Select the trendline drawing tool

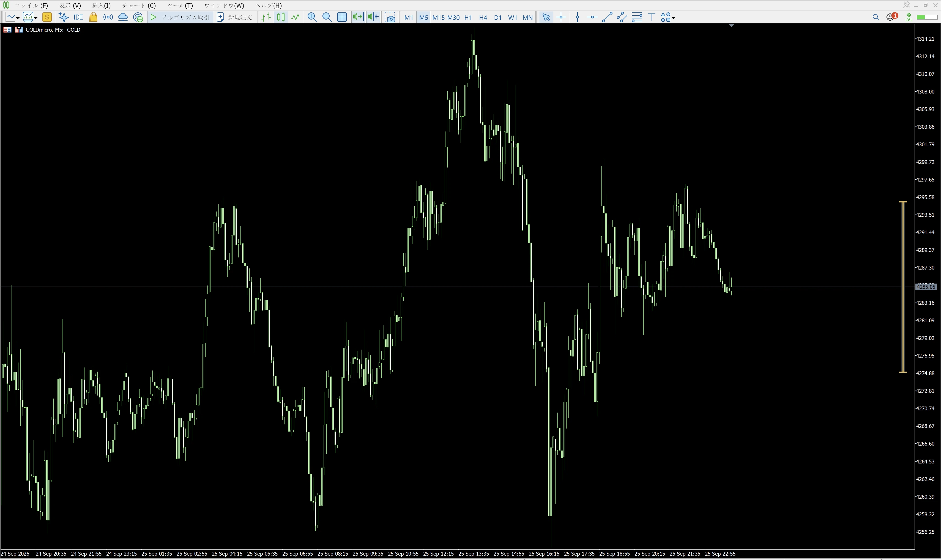607,17
